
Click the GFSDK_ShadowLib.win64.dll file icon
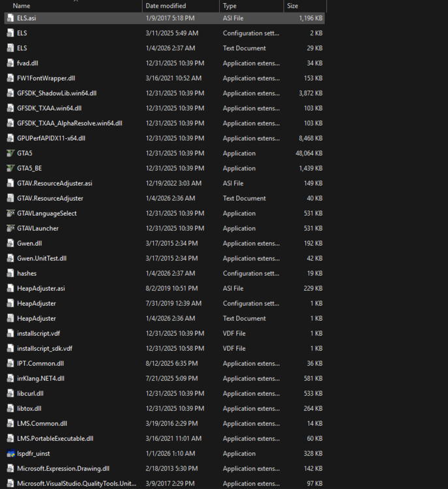pyautogui.click(x=10, y=93)
